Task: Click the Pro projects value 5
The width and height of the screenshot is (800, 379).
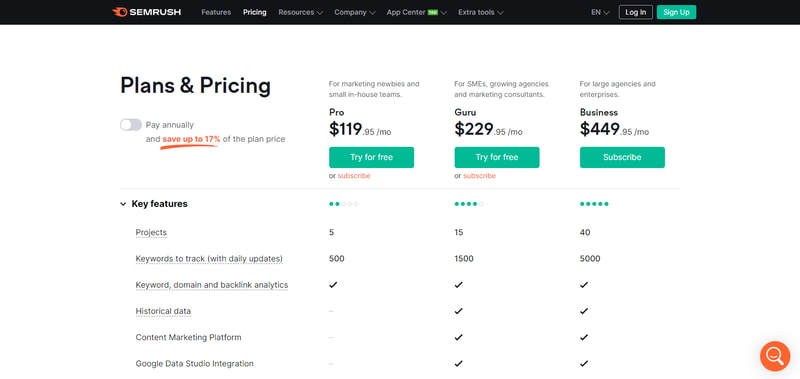Action: (x=332, y=233)
